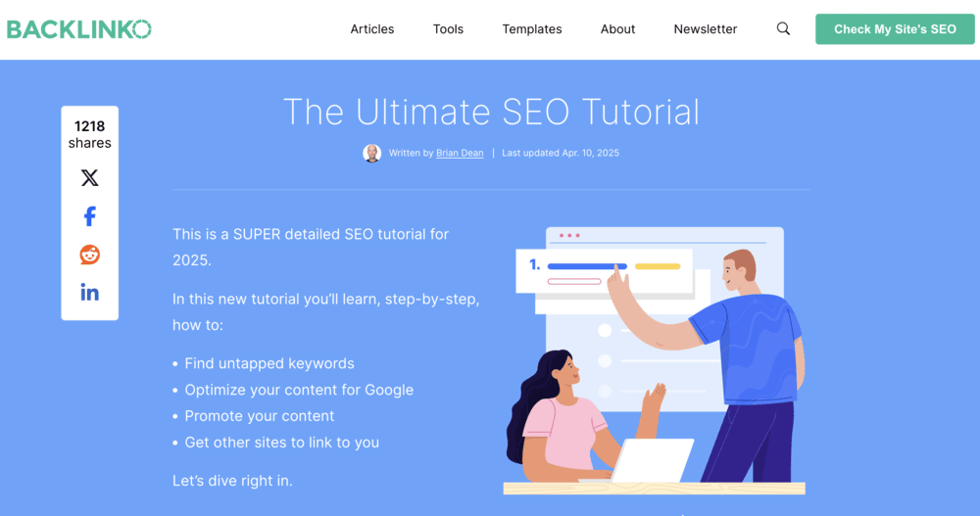This screenshot has height=516, width=980.
Task: Click the Find untapped keywords bullet
Action: [x=269, y=363]
